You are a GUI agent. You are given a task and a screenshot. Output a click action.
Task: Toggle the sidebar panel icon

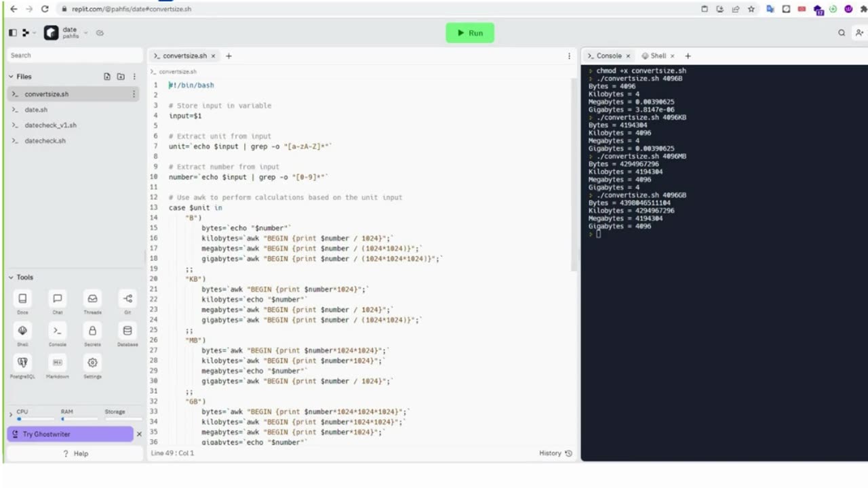point(13,33)
